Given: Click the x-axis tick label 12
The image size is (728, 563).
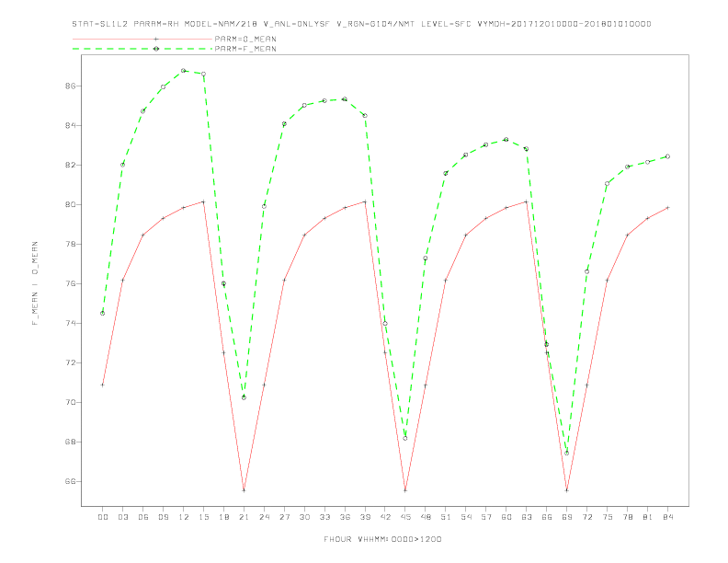Looking at the screenshot, I should 184,517.
